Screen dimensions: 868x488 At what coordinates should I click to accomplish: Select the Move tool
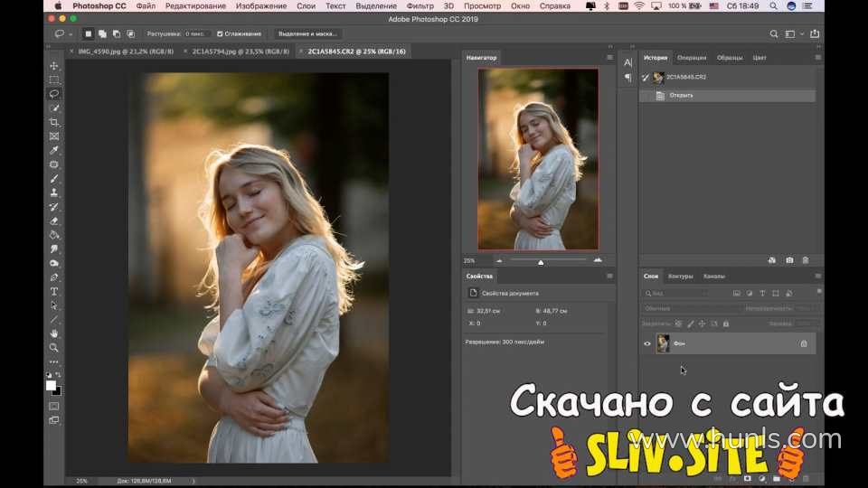click(x=54, y=66)
